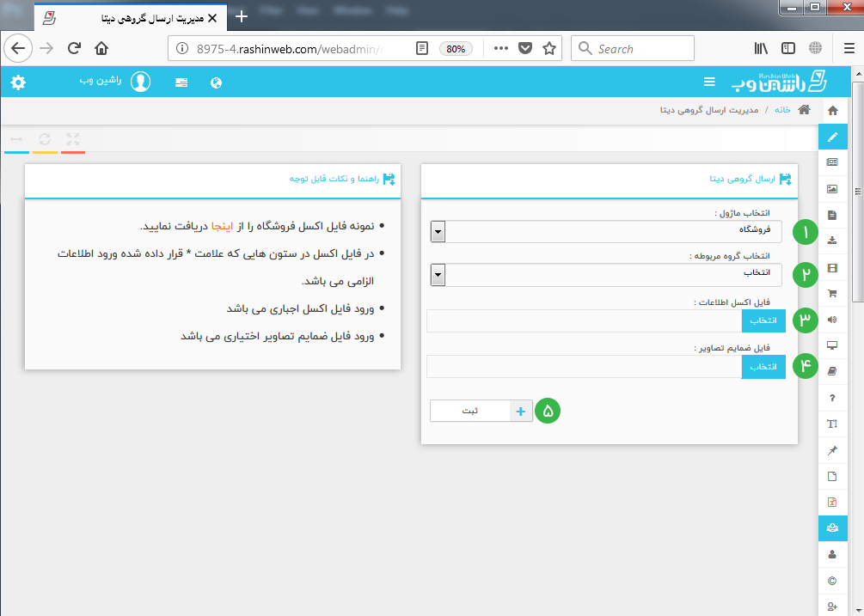The height and width of the screenshot is (616, 864).
Task: Open the document file sidebar icon
Action: pos(832,216)
